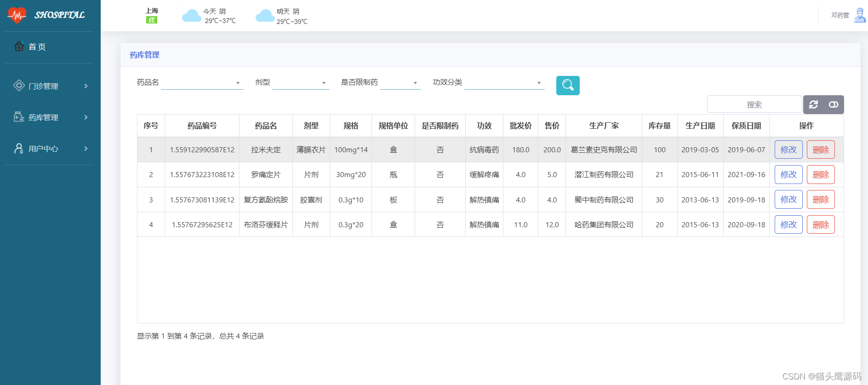The image size is (868, 385).
Task: Click 删除 for 拉米夫定
Action: 821,149
